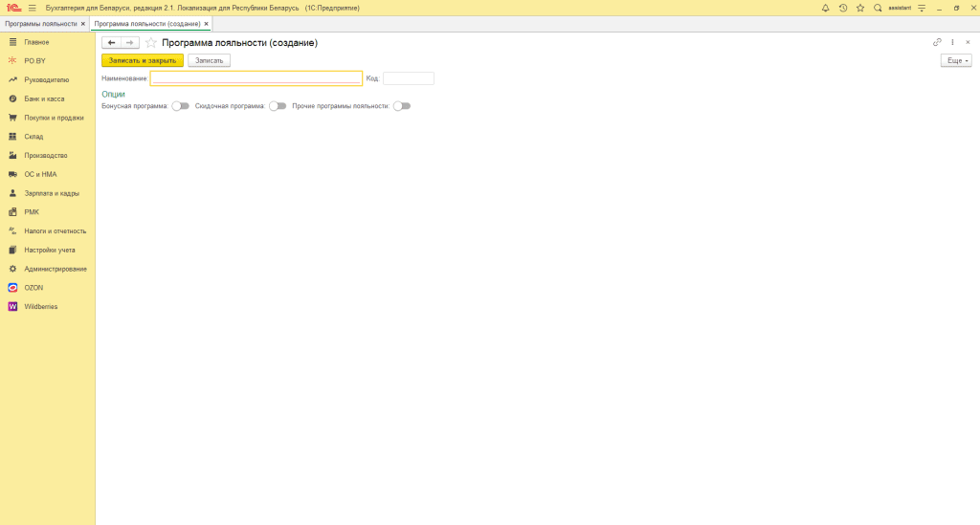Add form to favorites star
The height and width of the screenshot is (525, 980).
[150, 42]
